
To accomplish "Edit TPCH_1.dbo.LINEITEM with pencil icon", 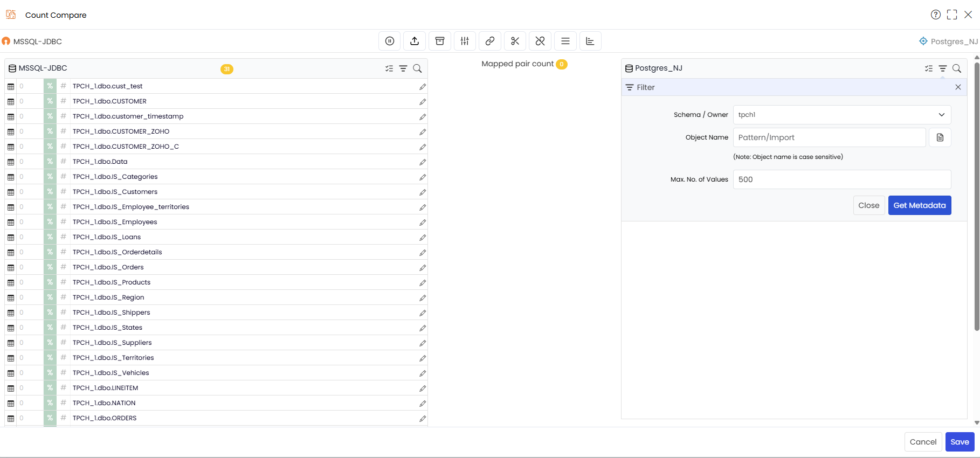I will [x=423, y=388].
